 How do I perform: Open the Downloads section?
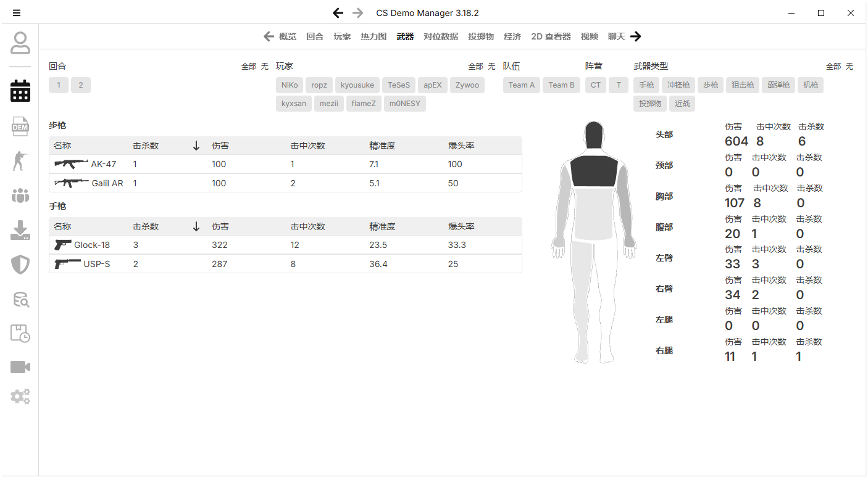point(20,230)
